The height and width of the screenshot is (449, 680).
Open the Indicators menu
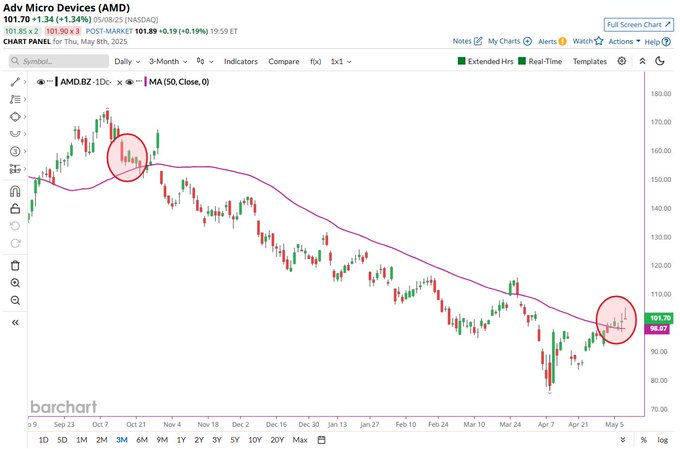click(x=241, y=61)
